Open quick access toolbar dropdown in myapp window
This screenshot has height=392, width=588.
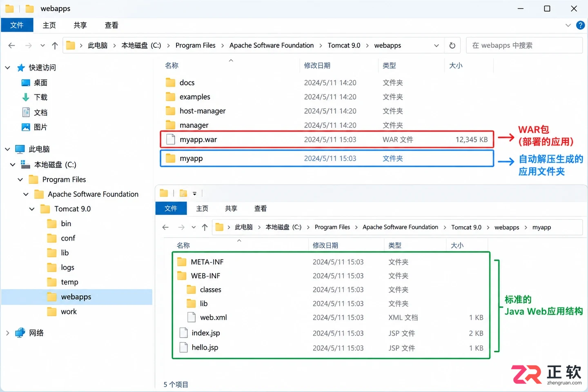(194, 193)
